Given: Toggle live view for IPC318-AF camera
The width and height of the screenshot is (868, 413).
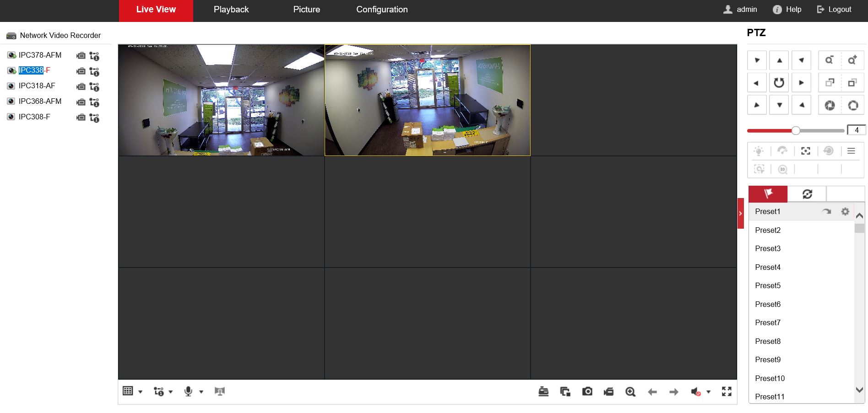Looking at the screenshot, I should coord(11,86).
